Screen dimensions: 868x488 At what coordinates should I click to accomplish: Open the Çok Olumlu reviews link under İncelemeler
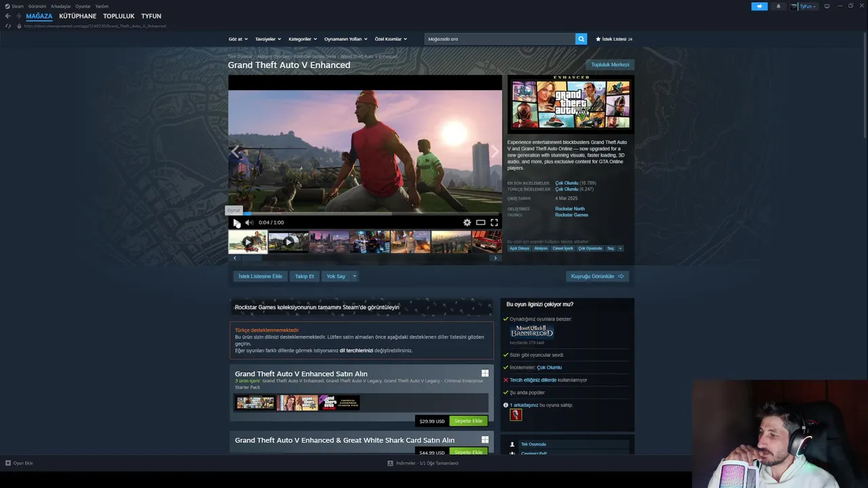pos(549,367)
